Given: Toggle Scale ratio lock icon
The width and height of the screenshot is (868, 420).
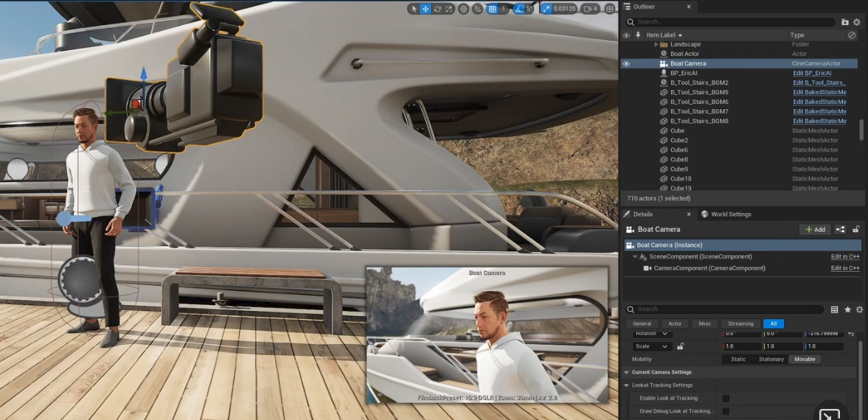Looking at the screenshot, I should (x=681, y=346).
